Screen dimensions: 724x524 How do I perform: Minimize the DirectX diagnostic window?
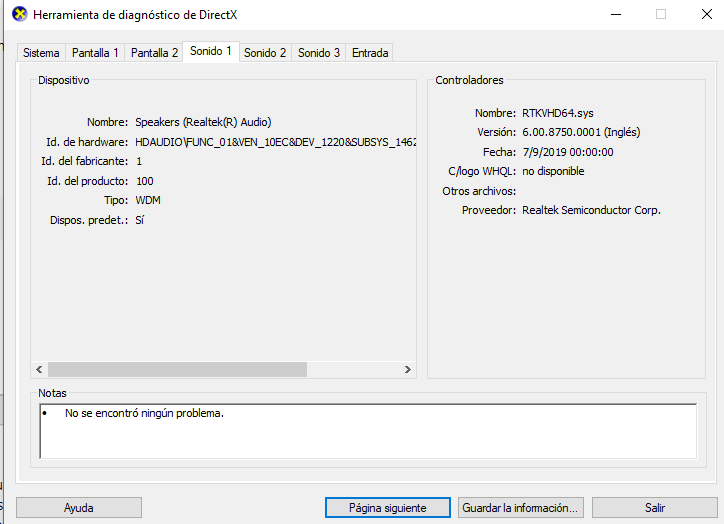pyautogui.click(x=615, y=14)
